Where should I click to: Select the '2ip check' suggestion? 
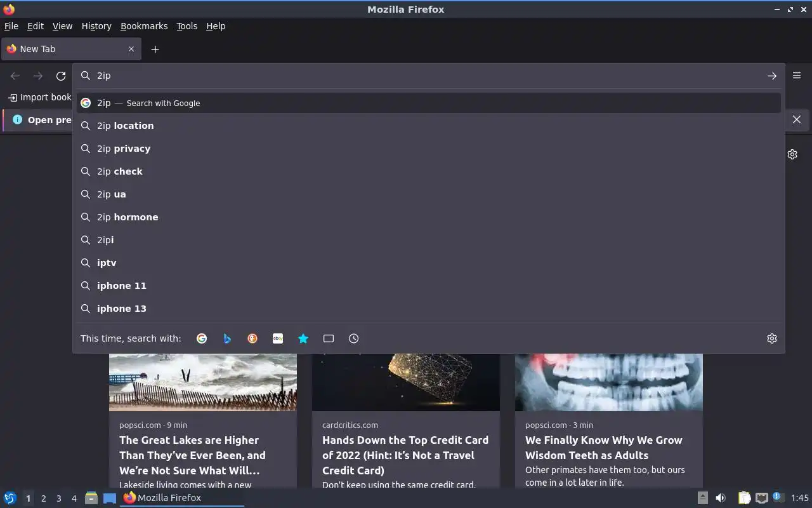[x=428, y=171]
